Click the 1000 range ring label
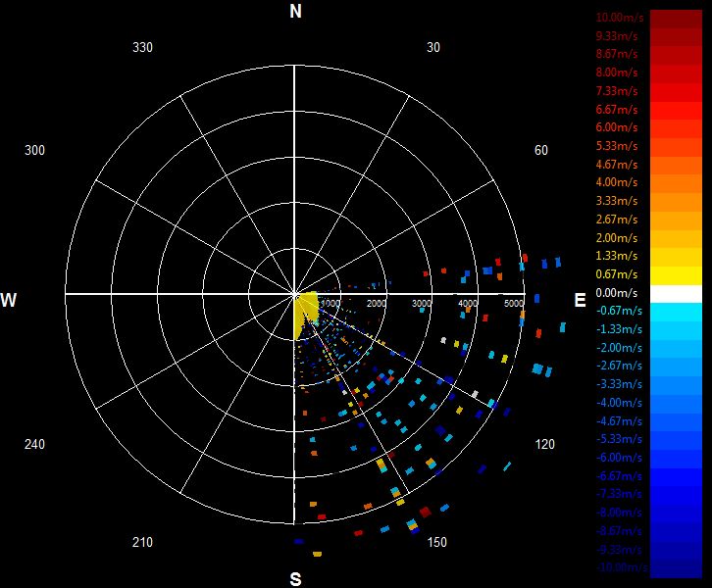 pos(331,303)
